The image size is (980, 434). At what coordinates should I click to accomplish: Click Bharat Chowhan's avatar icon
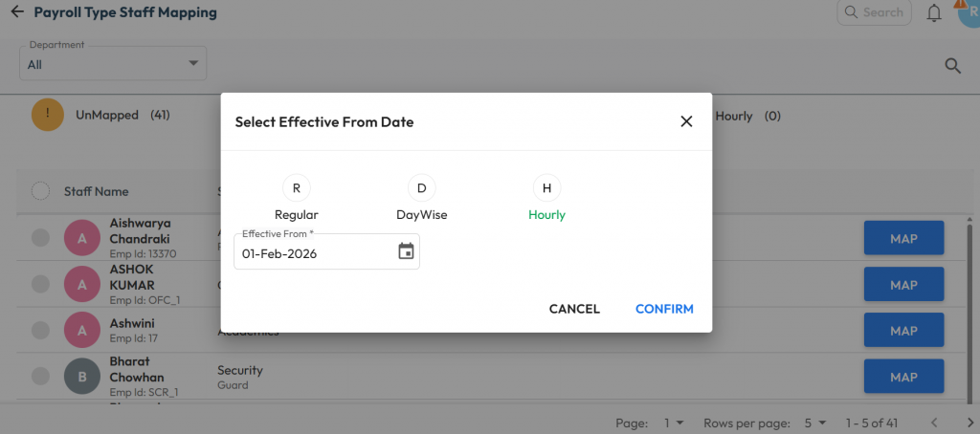(82, 377)
